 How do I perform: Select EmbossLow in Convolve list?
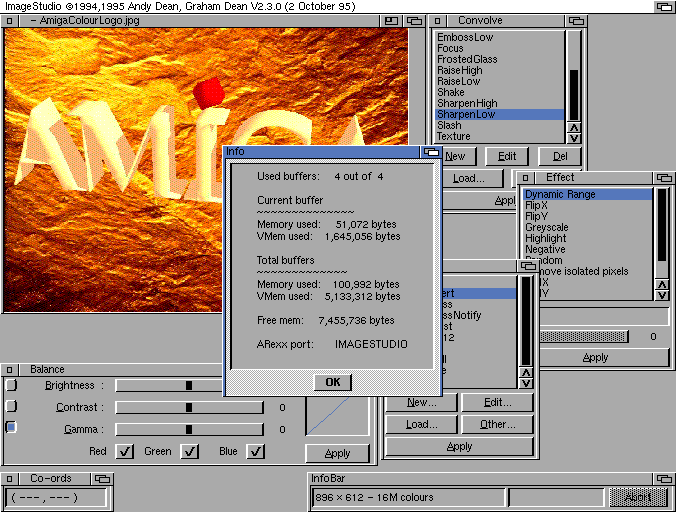tap(499, 37)
